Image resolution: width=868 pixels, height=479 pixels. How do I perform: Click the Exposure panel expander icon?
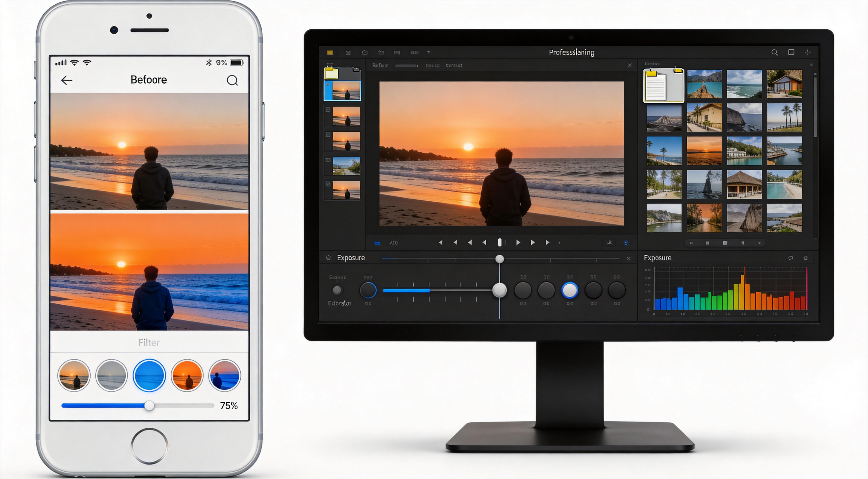328,258
